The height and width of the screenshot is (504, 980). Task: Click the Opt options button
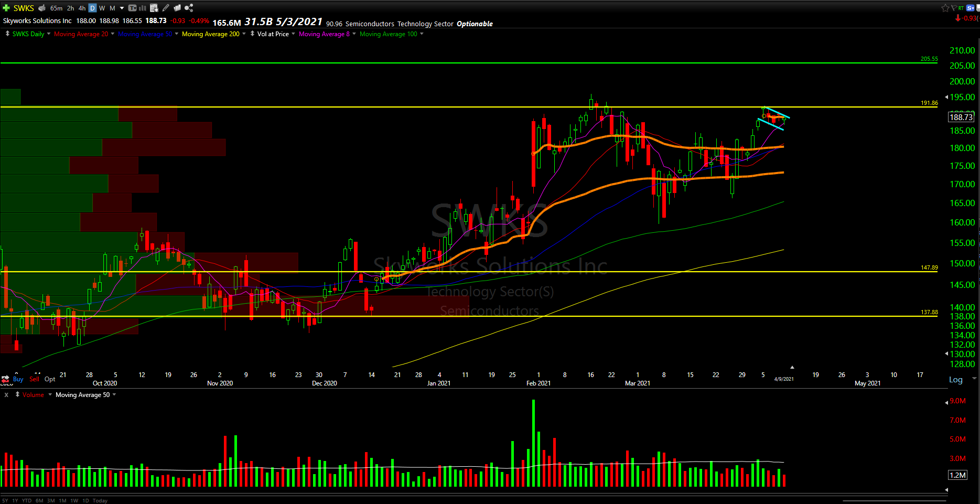tap(50, 379)
